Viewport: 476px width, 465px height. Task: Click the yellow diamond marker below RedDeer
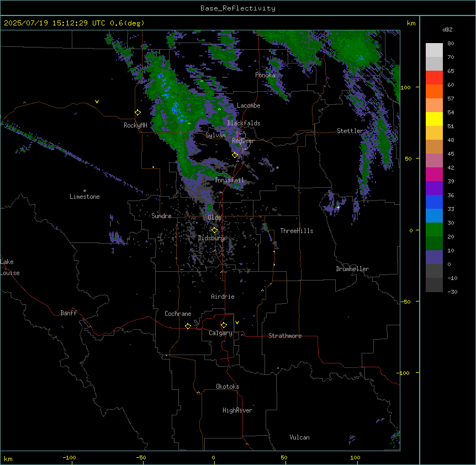(x=235, y=155)
